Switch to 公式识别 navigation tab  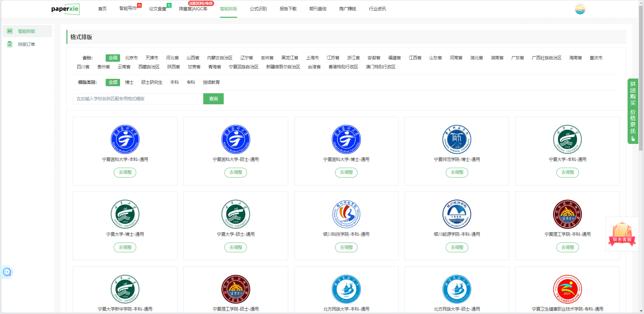(x=258, y=9)
